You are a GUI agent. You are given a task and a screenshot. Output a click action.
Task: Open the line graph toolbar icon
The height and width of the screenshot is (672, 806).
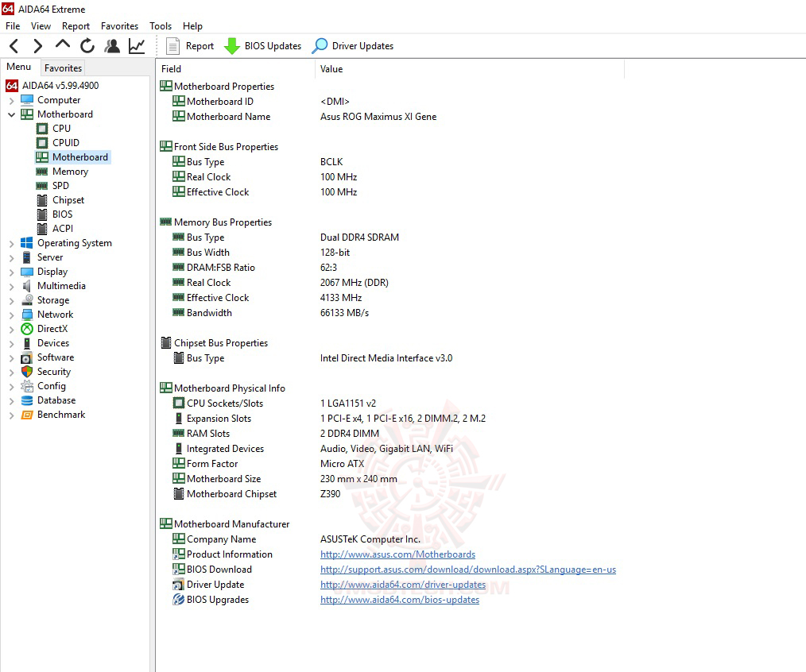(137, 46)
